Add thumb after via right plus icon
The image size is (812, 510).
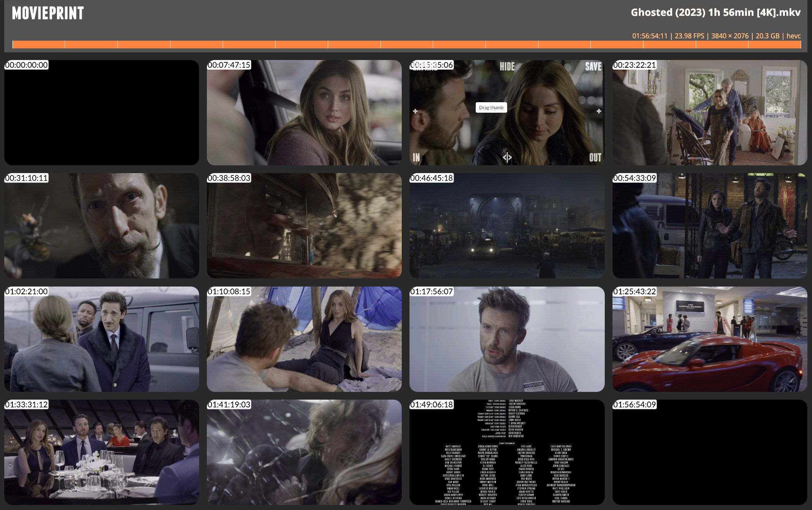[599, 111]
